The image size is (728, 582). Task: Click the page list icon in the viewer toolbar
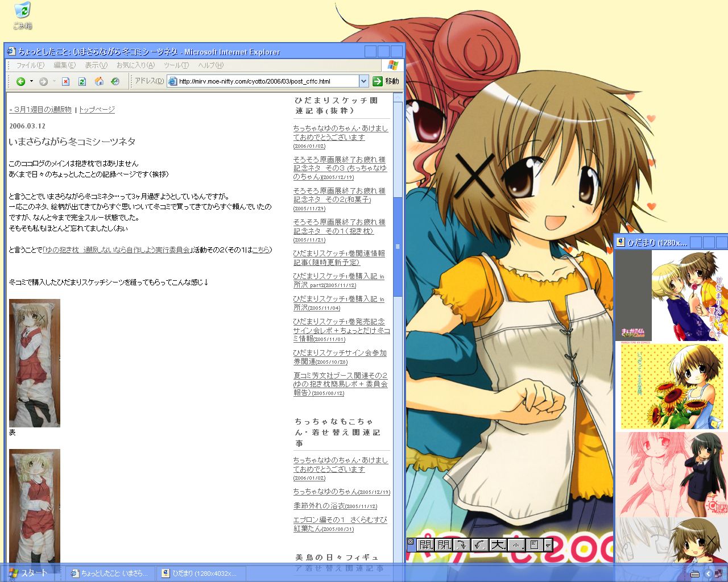(534, 545)
